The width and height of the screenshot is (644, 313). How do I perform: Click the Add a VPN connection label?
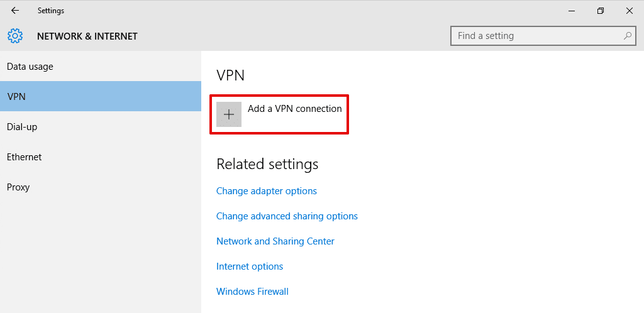click(x=294, y=109)
